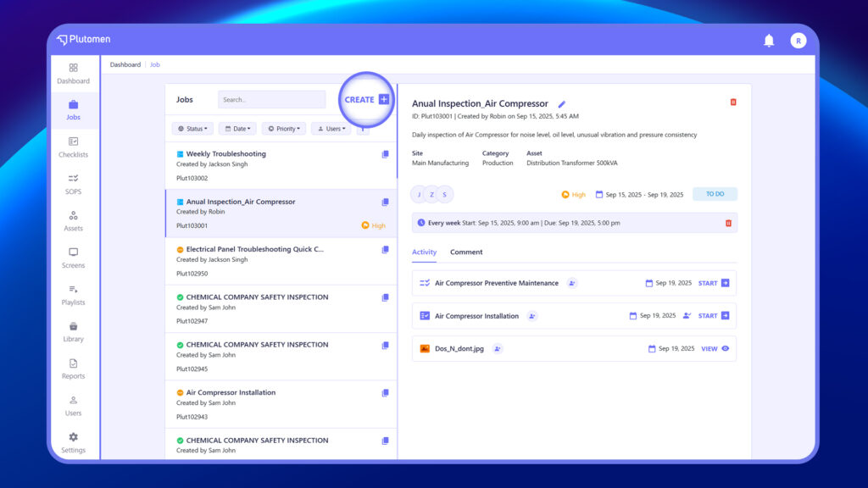
Task: Edit job title with pencil icon
Action: coord(562,104)
